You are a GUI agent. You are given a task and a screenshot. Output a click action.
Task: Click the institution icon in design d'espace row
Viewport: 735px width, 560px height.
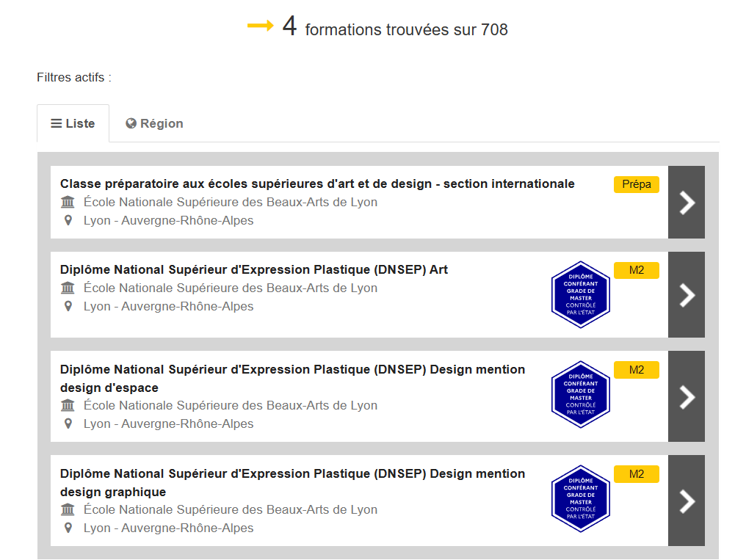tap(68, 405)
